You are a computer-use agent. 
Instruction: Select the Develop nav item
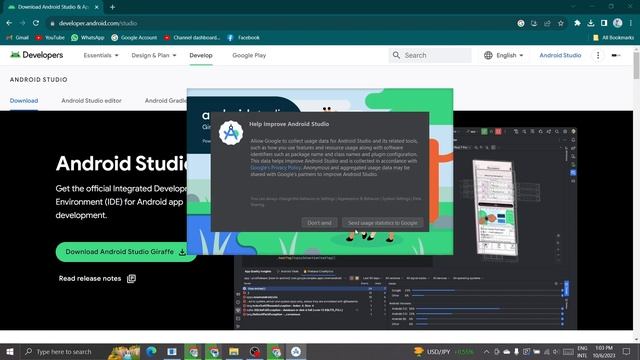pyautogui.click(x=201, y=55)
